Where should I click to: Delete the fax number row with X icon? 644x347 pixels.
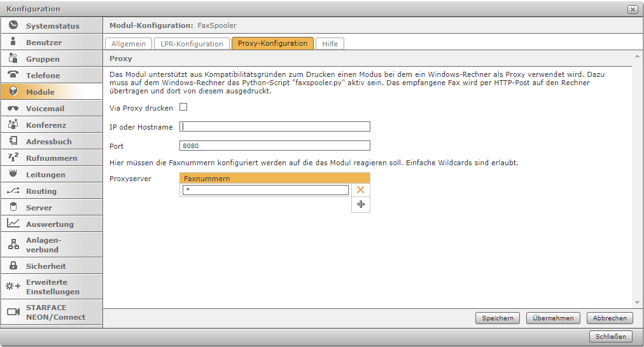point(360,190)
